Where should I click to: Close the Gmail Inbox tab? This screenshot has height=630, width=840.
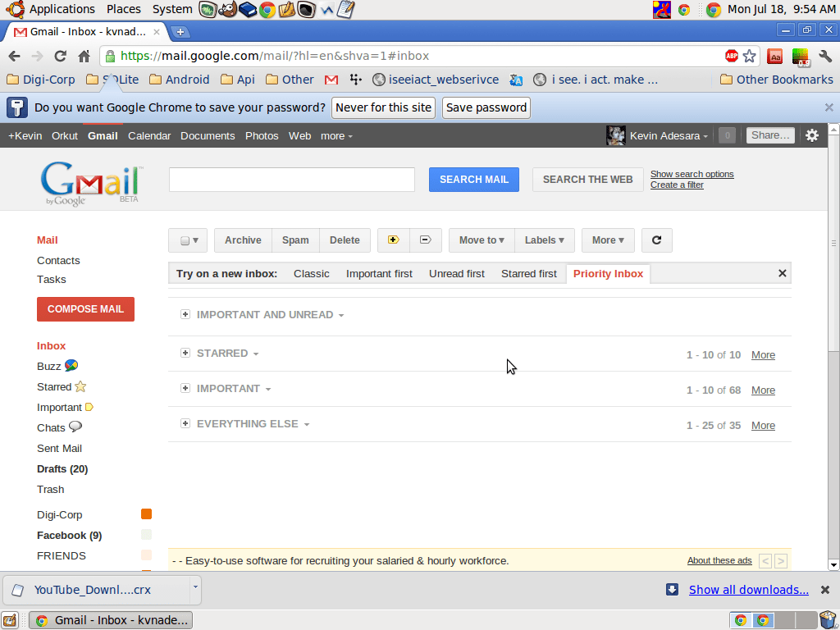pos(157,32)
